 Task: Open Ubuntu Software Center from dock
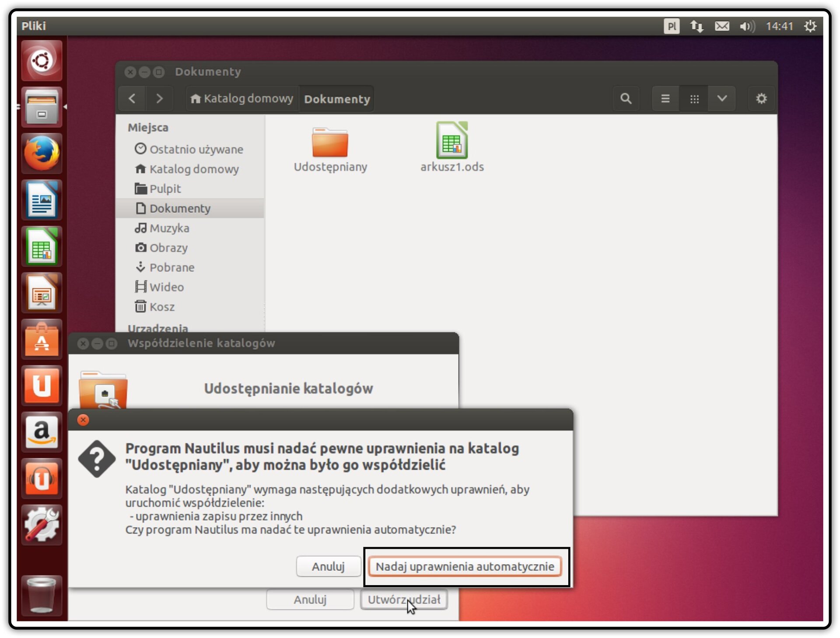point(42,340)
